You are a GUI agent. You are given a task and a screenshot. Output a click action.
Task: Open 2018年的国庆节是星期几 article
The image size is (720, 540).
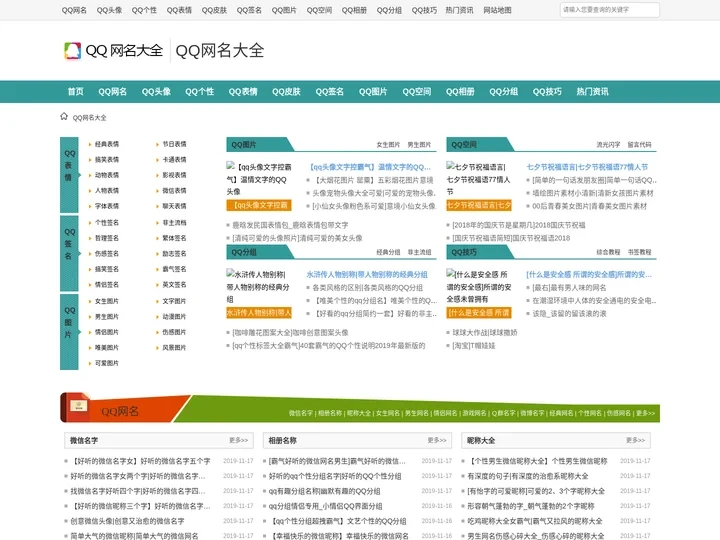(519, 225)
